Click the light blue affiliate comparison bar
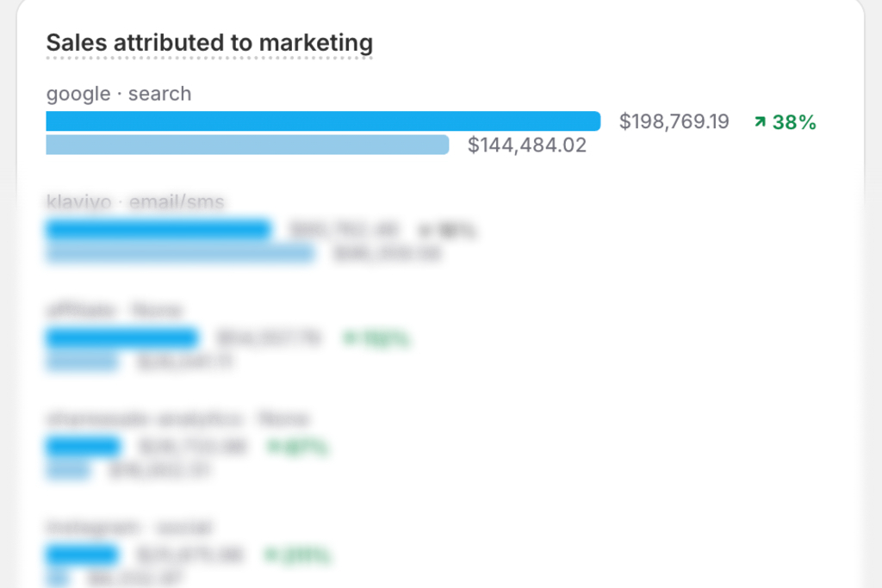Image resolution: width=882 pixels, height=588 pixels. pyautogui.click(x=82, y=362)
